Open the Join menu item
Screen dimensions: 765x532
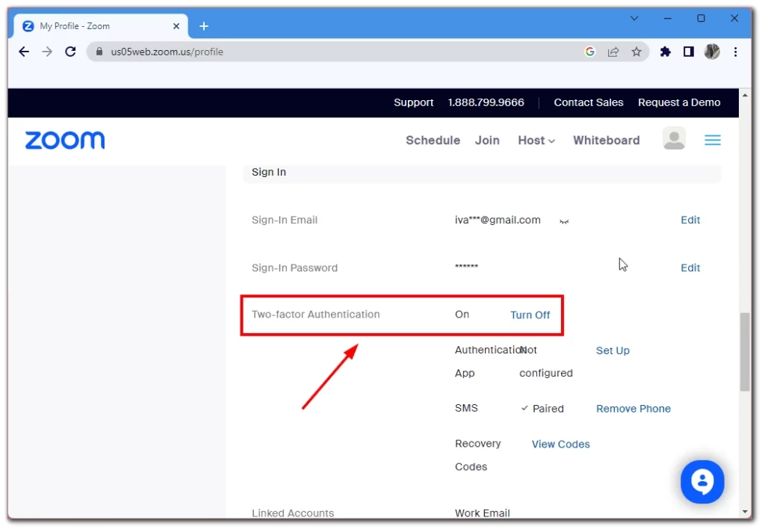(487, 140)
